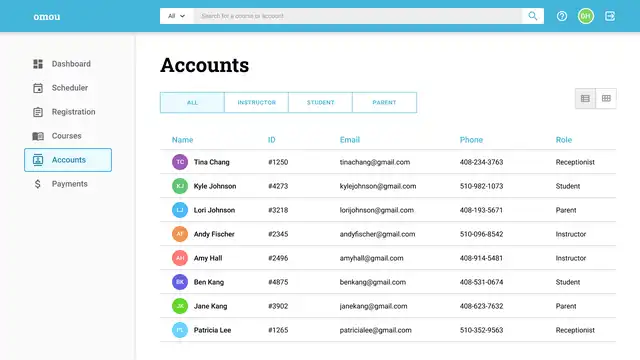640x360 pixels.
Task: Click the omou logo
Action: click(47, 16)
